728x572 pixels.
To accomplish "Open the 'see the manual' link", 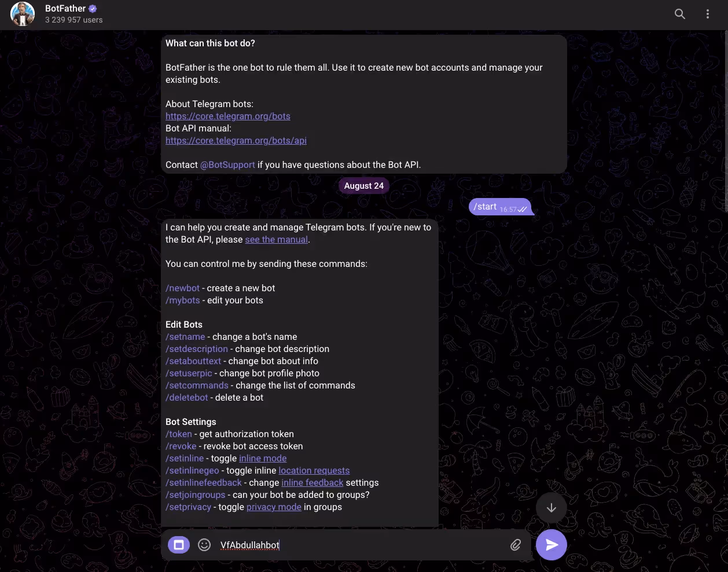I will point(276,240).
